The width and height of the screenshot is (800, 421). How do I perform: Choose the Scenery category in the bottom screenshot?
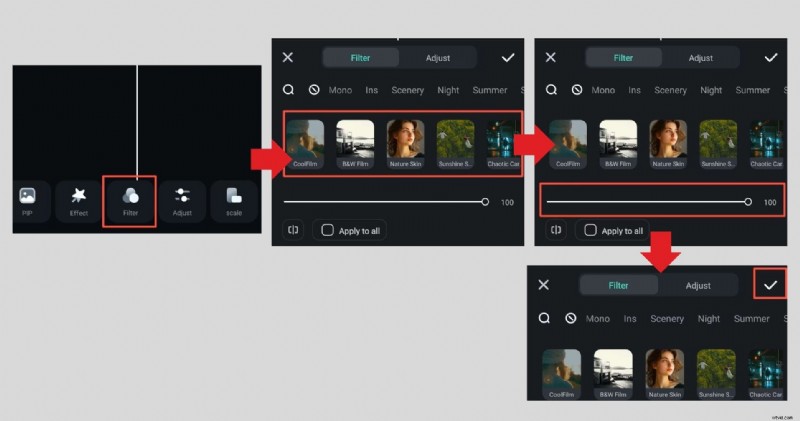click(x=667, y=319)
